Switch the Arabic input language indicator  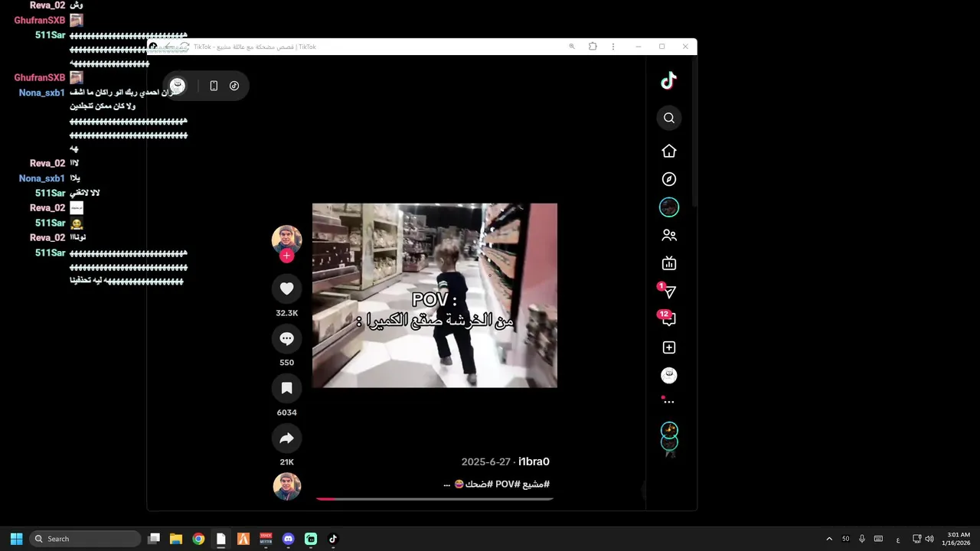click(898, 539)
